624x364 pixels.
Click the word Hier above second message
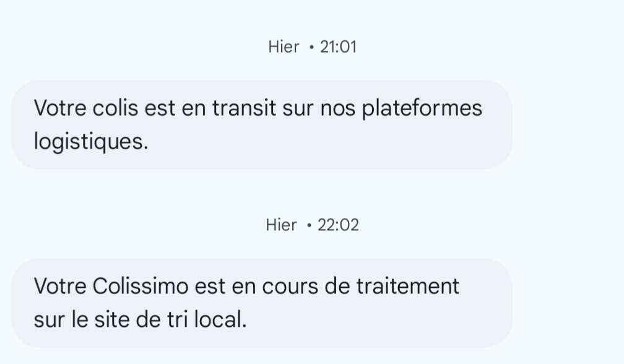pyautogui.click(x=281, y=225)
